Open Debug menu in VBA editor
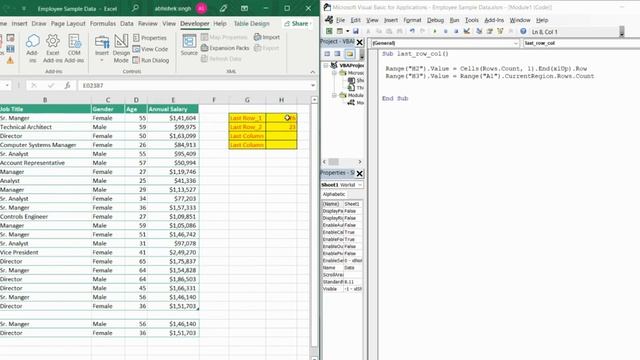This screenshot has height=360, width=640. pos(435,20)
